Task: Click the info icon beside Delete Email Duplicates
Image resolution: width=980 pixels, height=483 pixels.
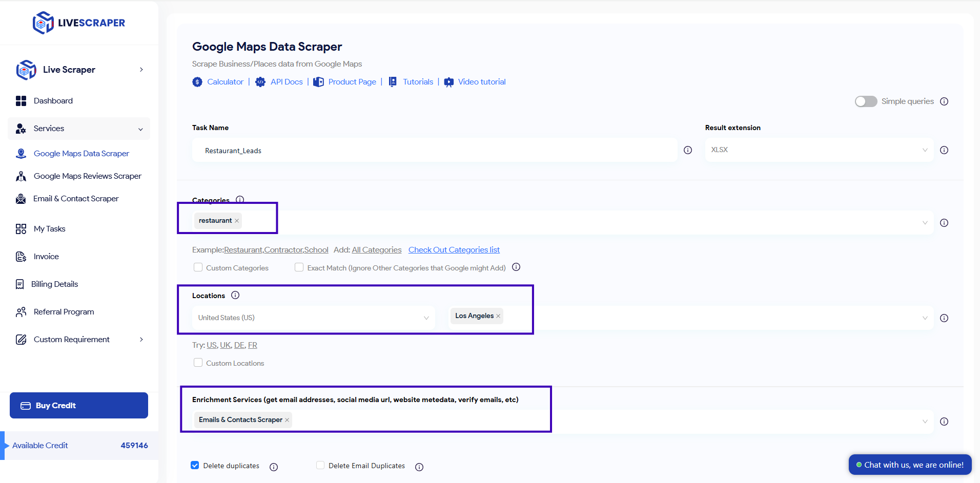Action: click(x=419, y=467)
